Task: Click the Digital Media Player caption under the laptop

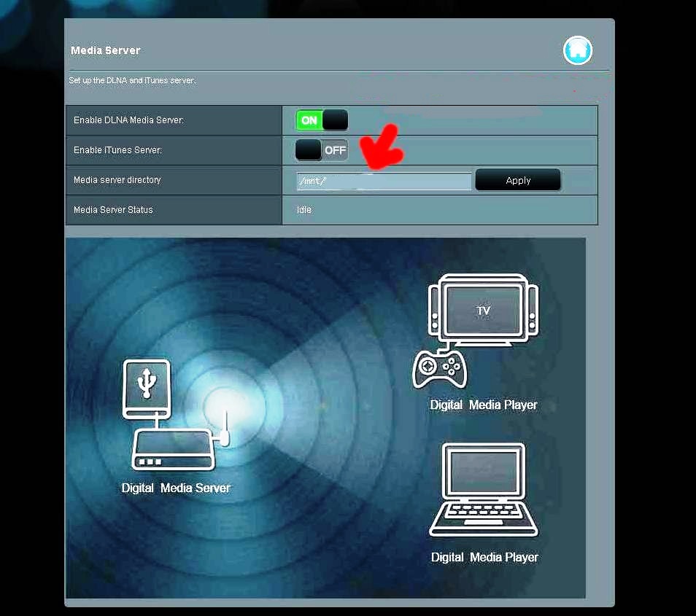Action: (x=484, y=558)
